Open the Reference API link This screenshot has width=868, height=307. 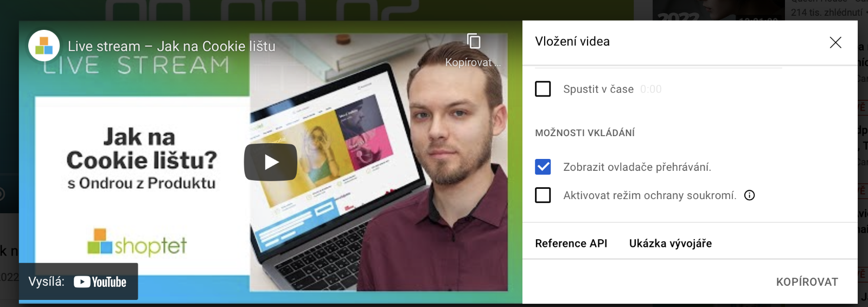(571, 244)
